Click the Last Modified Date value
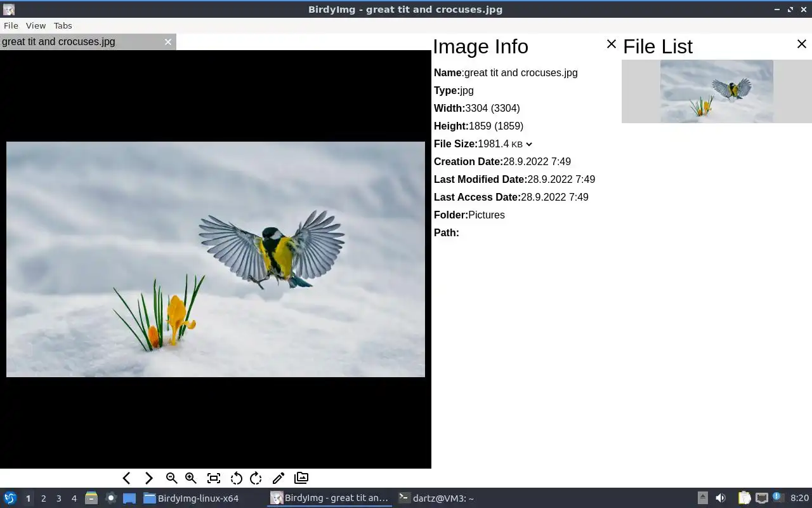The height and width of the screenshot is (508, 812). (x=561, y=180)
